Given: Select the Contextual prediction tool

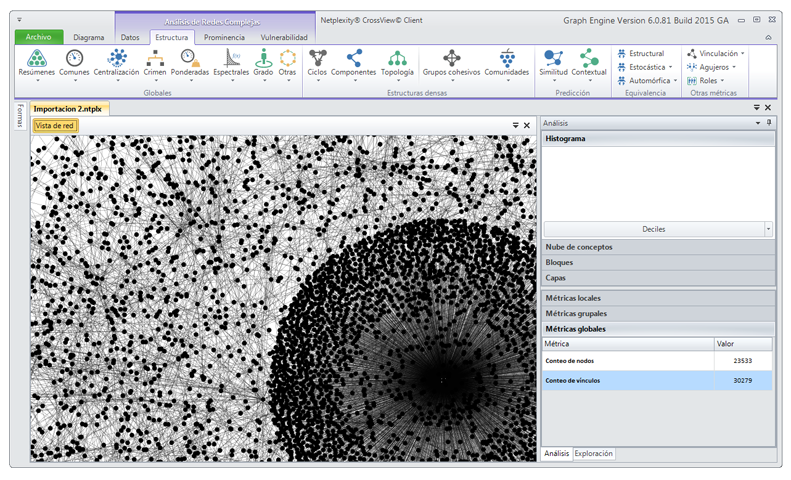Looking at the screenshot, I should 589,65.
